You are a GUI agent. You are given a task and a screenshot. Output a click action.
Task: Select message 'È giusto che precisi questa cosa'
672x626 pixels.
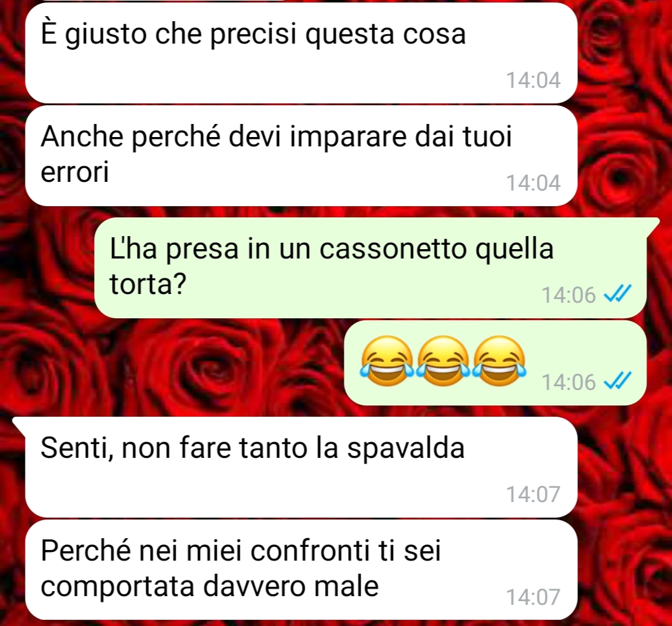coord(301,53)
